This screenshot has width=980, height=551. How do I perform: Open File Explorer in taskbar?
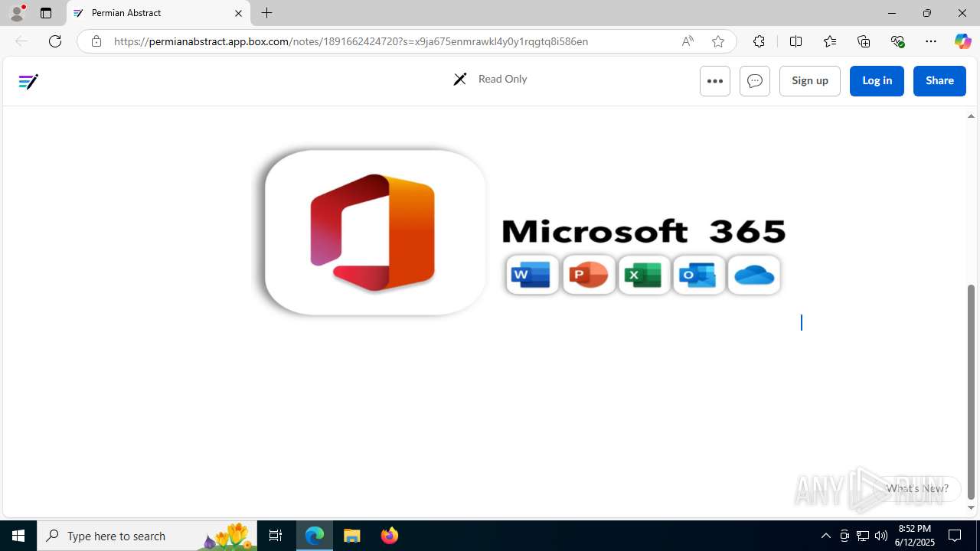click(x=352, y=536)
